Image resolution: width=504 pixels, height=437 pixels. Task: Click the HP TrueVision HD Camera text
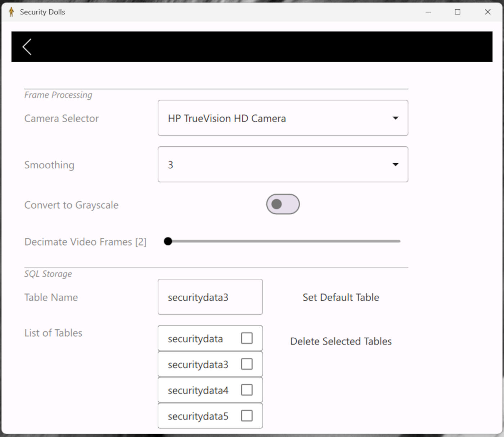click(x=227, y=118)
